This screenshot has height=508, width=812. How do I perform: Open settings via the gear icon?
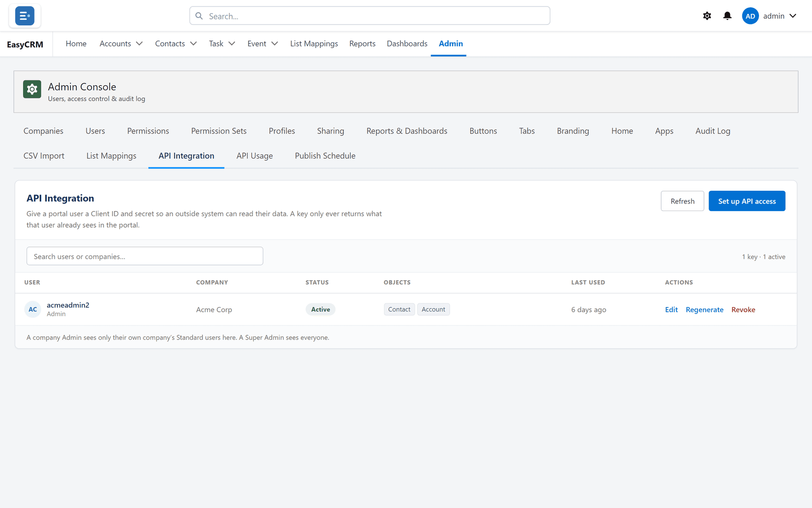[707, 16]
